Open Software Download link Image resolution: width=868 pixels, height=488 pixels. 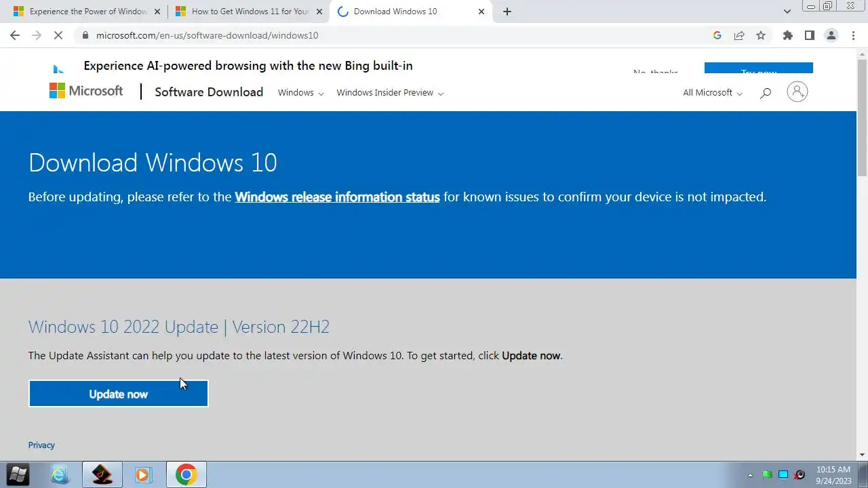click(x=209, y=92)
